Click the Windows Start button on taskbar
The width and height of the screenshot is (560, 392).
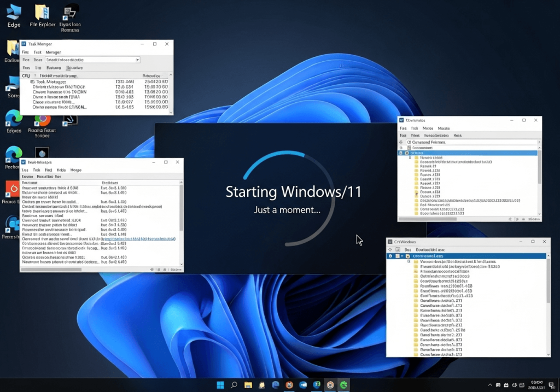(220, 385)
